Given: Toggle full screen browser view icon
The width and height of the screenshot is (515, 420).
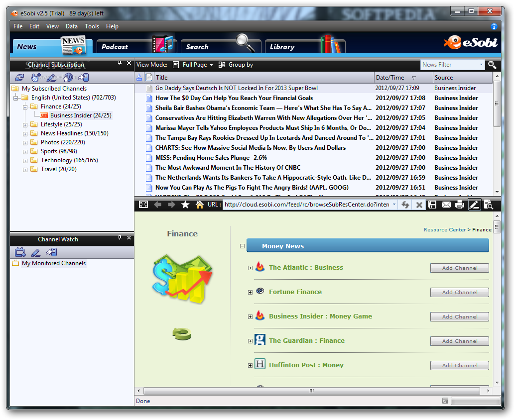Looking at the screenshot, I should (x=143, y=205).
